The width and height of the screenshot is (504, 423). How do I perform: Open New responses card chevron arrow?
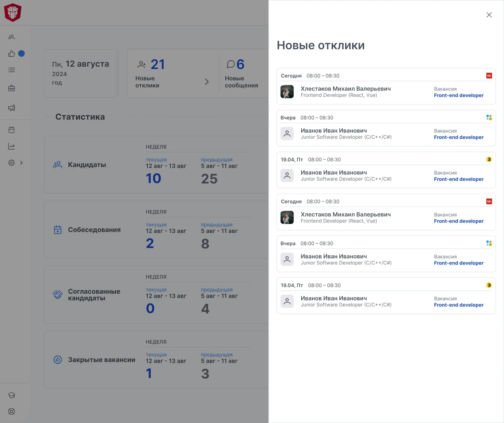point(207,82)
